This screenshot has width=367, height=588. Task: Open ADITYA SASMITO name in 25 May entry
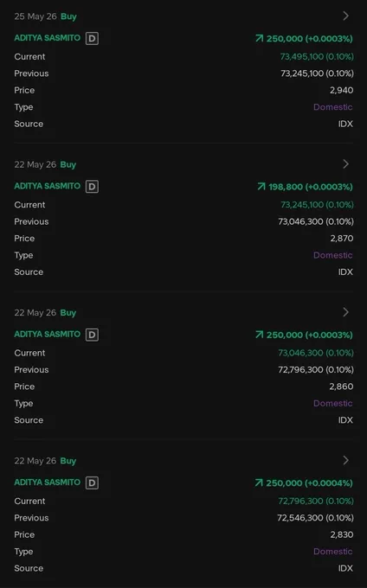pyautogui.click(x=48, y=38)
